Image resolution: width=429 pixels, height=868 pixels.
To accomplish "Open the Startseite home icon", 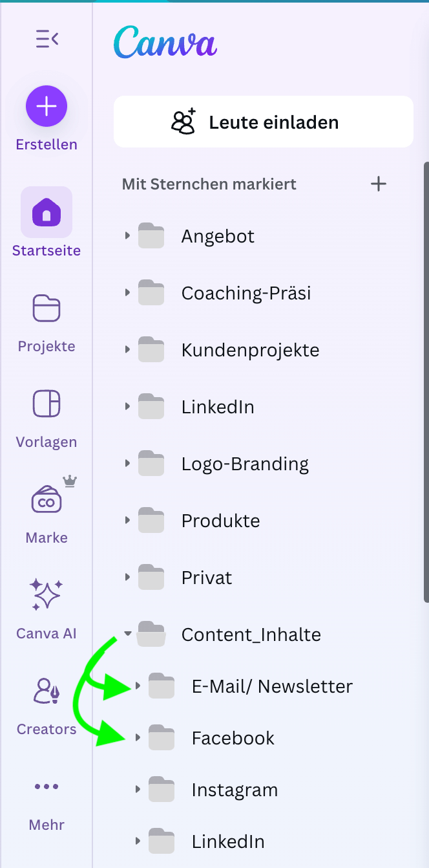I will 47,212.
